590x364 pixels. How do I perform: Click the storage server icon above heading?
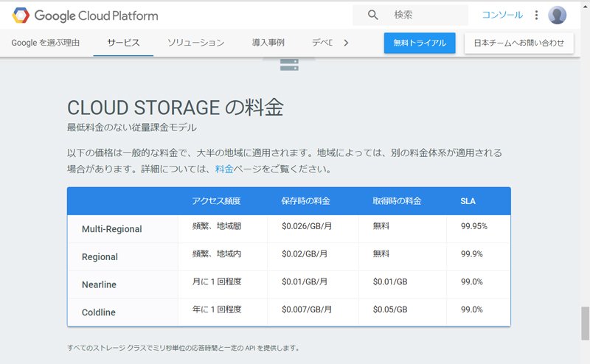(289, 65)
